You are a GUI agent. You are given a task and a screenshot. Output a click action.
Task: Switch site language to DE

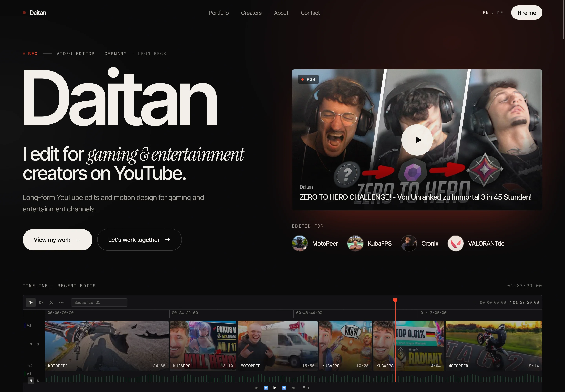click(x=500, y=13)
